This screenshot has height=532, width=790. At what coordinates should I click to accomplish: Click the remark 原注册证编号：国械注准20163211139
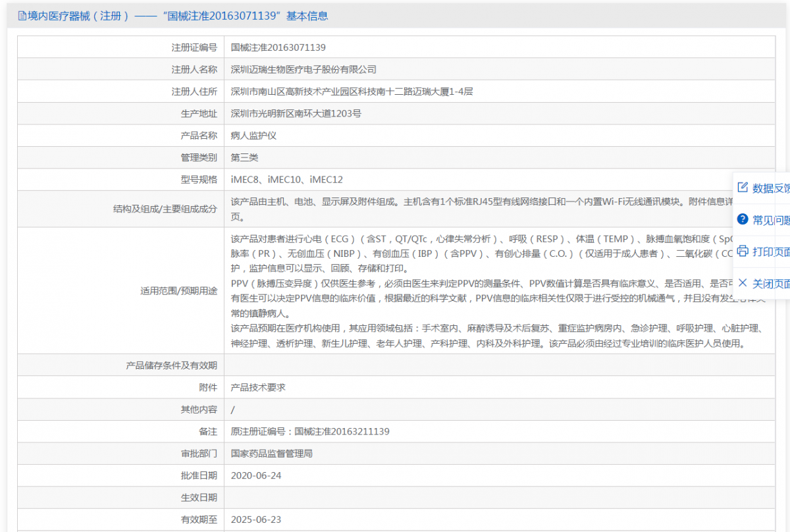coord(310,432)
